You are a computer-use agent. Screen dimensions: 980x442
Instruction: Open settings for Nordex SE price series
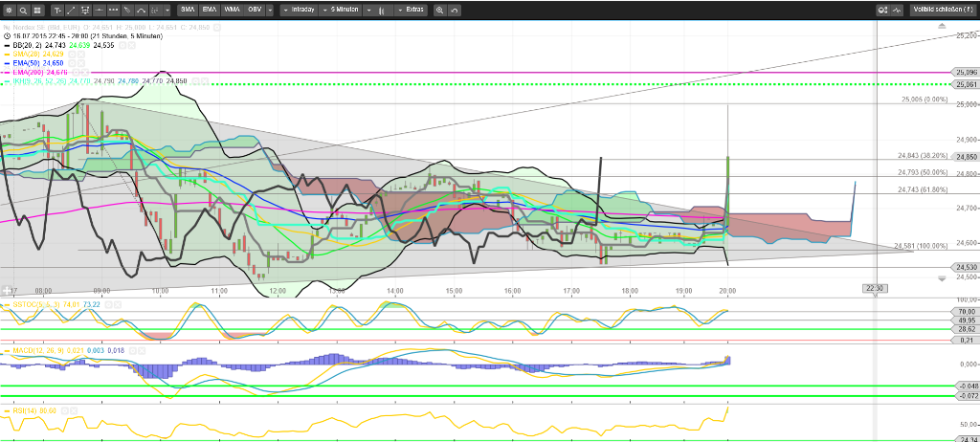click(x=217, y=28)
